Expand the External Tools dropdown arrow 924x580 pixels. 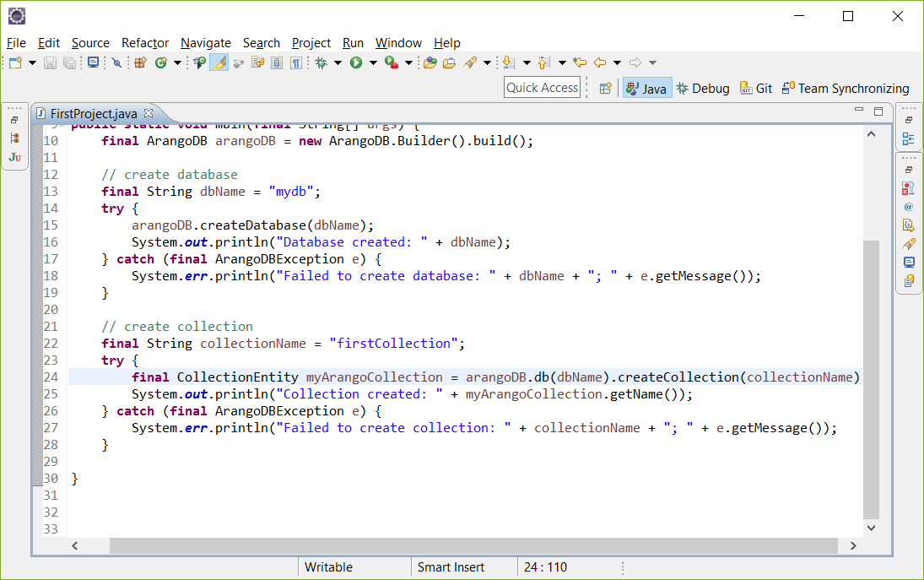point(408,62)
